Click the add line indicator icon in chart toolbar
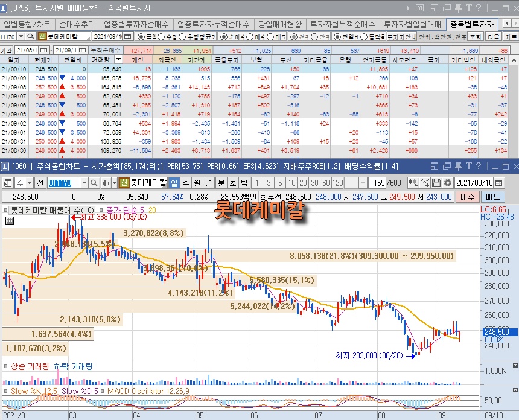The image size is (519, 420). pyautogui.click(x=425, y=183)
